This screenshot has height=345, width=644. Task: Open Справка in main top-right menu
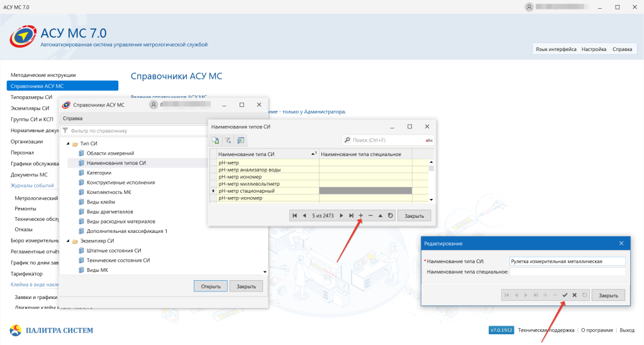622,49
